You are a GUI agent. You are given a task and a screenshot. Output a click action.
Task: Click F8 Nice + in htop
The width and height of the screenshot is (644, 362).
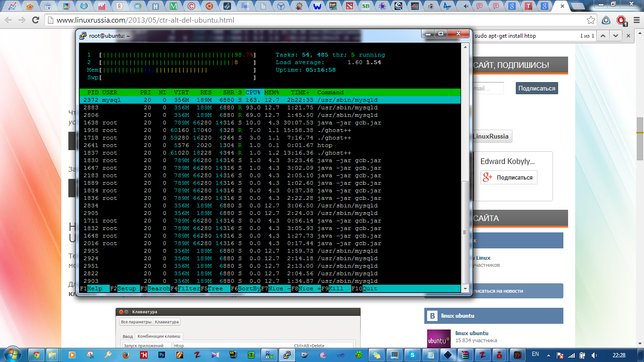pyautogui.click(x=306, y=288)
